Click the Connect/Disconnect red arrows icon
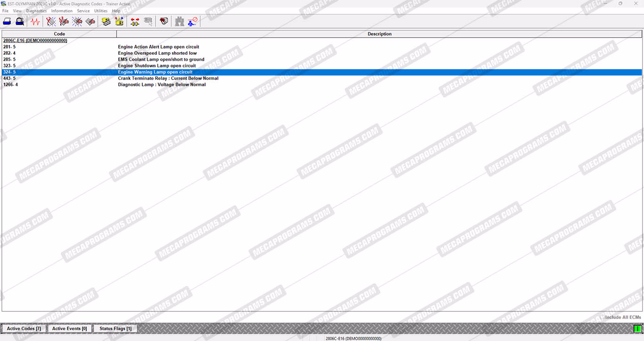The width and height of the screenshot is (644, 341). pos(135,21)
